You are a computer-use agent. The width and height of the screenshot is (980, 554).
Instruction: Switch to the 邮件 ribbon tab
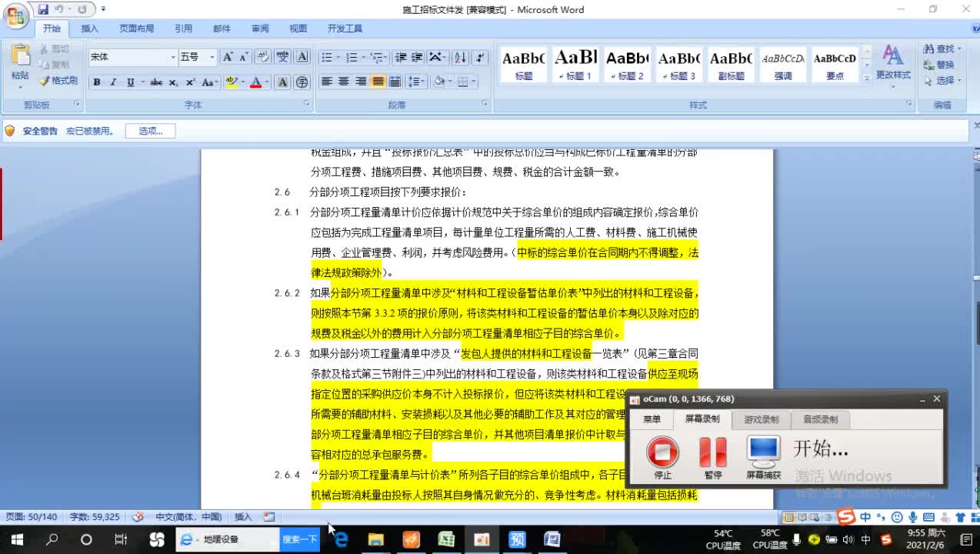pos(222,28)
